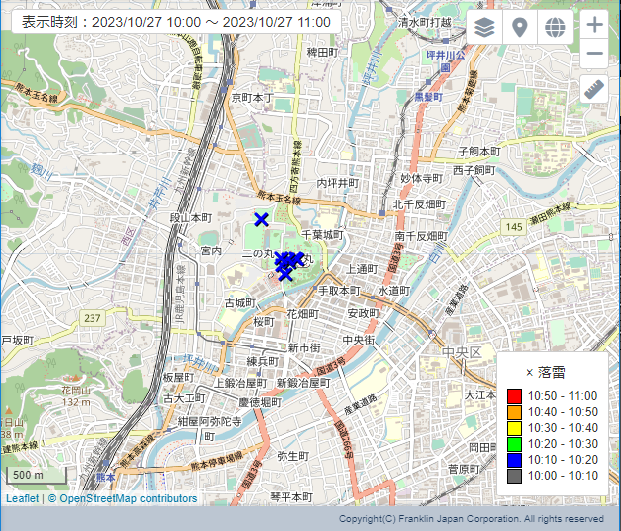The image size is (621, 531).
Task: Click the display time range label
Action: [175, 21]
